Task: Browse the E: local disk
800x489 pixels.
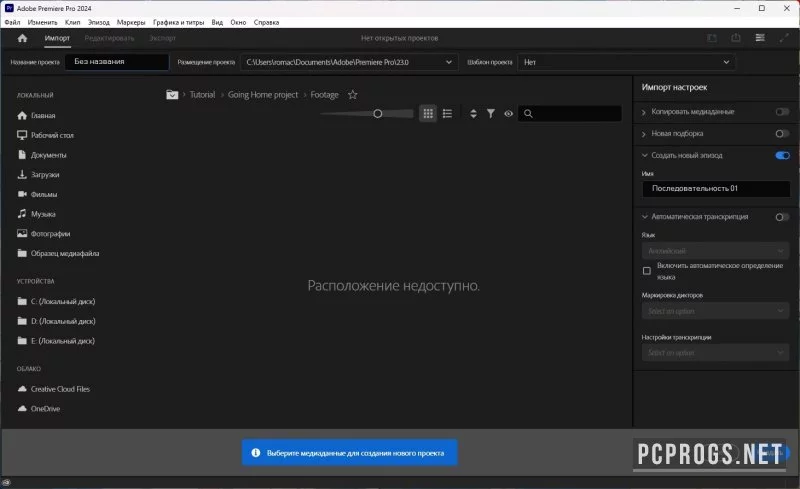Action: 56,341
